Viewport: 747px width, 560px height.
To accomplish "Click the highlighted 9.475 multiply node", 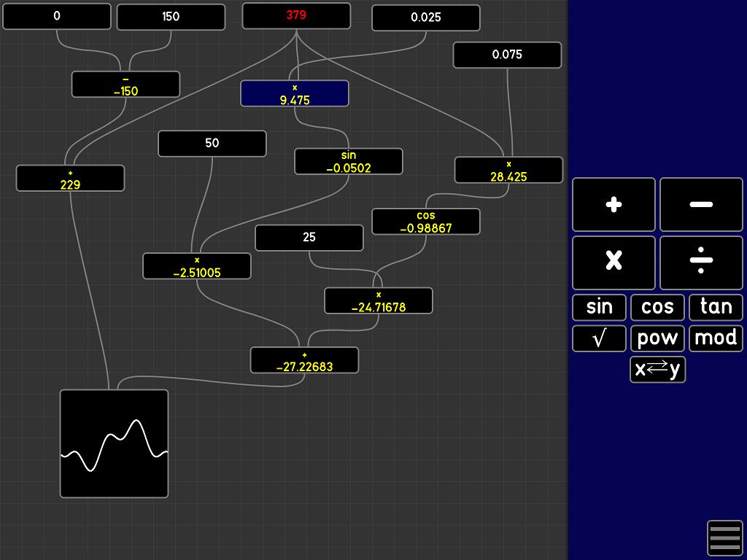I will pyautogui.click(x=295, y=93).
